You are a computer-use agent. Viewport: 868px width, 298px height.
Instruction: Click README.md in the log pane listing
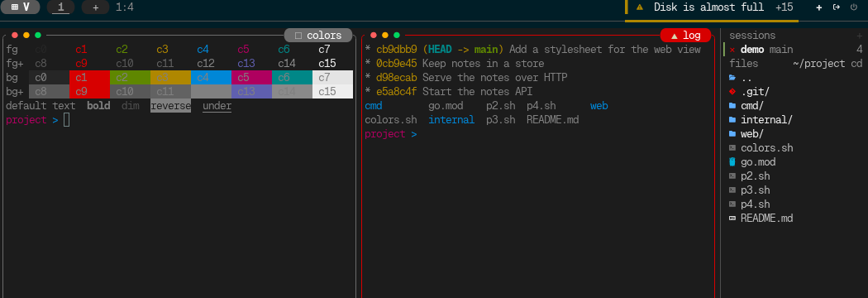552,120
